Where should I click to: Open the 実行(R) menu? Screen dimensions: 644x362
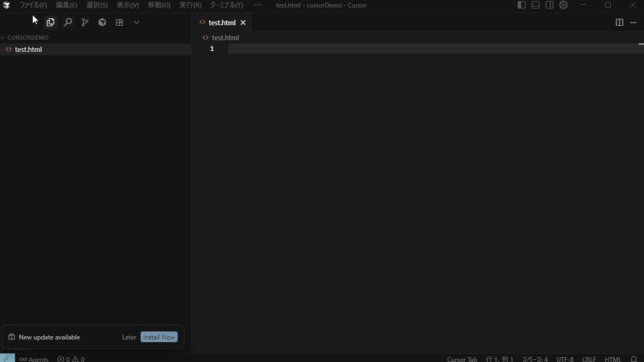pos(191,5)
